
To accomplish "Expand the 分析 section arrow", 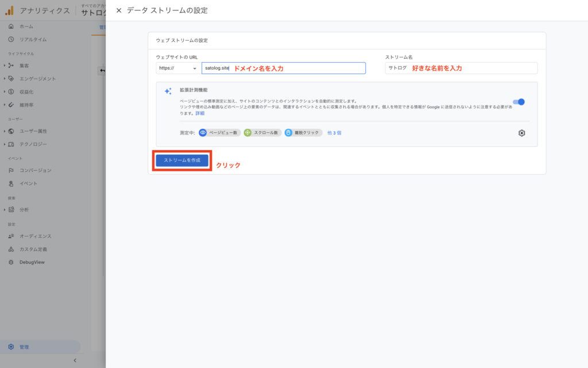I will [5, 209].
